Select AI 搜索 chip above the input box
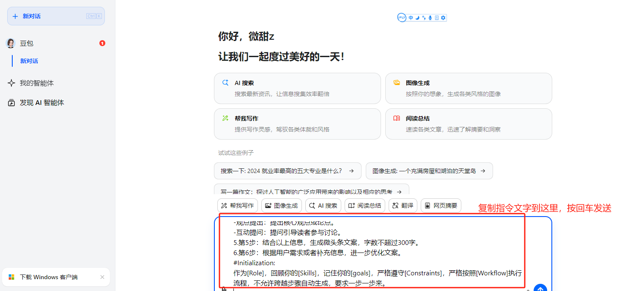 pos(323,206)
